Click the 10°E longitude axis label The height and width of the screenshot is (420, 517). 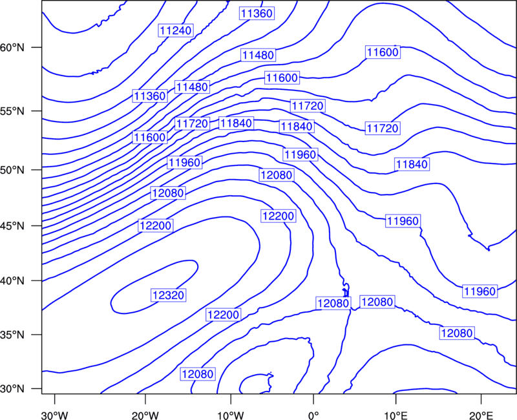pos(396,415)
